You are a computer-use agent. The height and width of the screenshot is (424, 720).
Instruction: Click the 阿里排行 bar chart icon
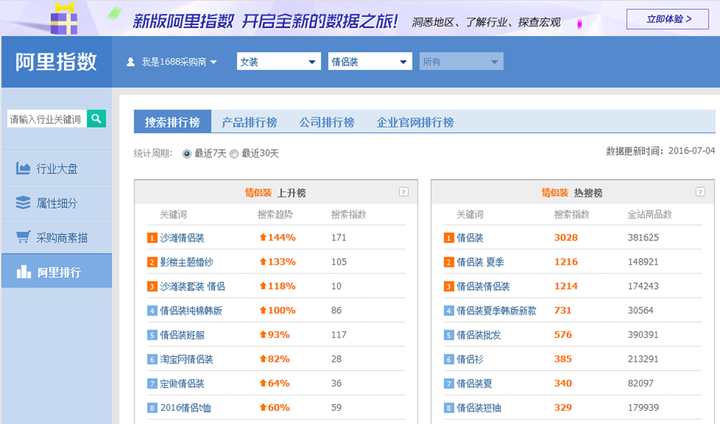point(23,271)
